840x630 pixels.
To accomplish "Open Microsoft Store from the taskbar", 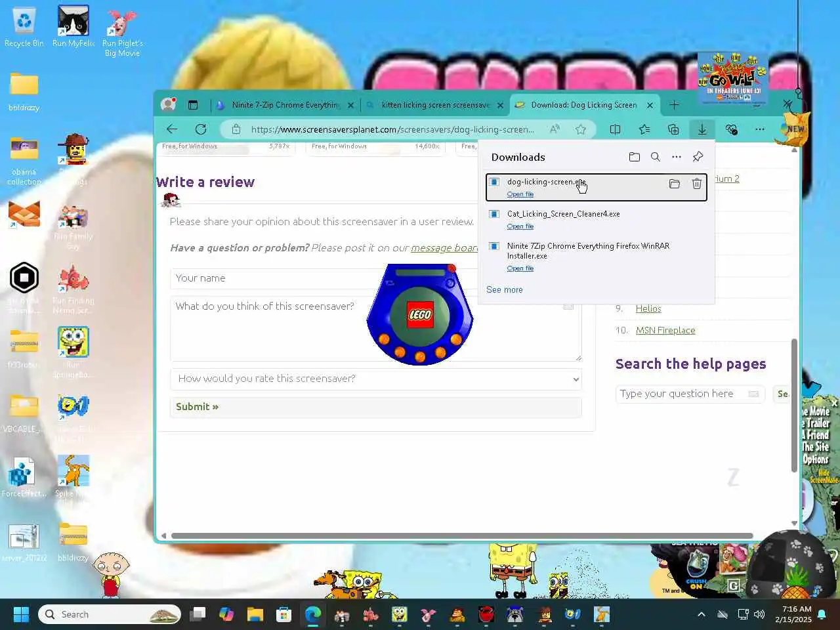I will point(283,614).
